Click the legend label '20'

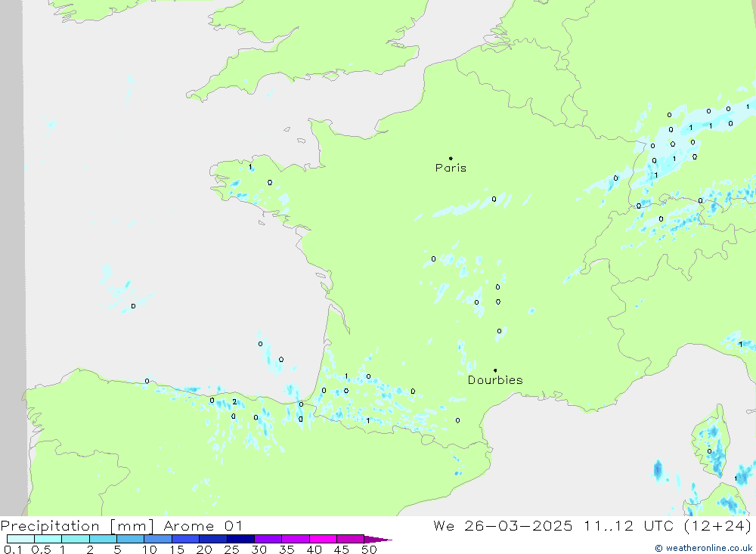click(204, 549)
